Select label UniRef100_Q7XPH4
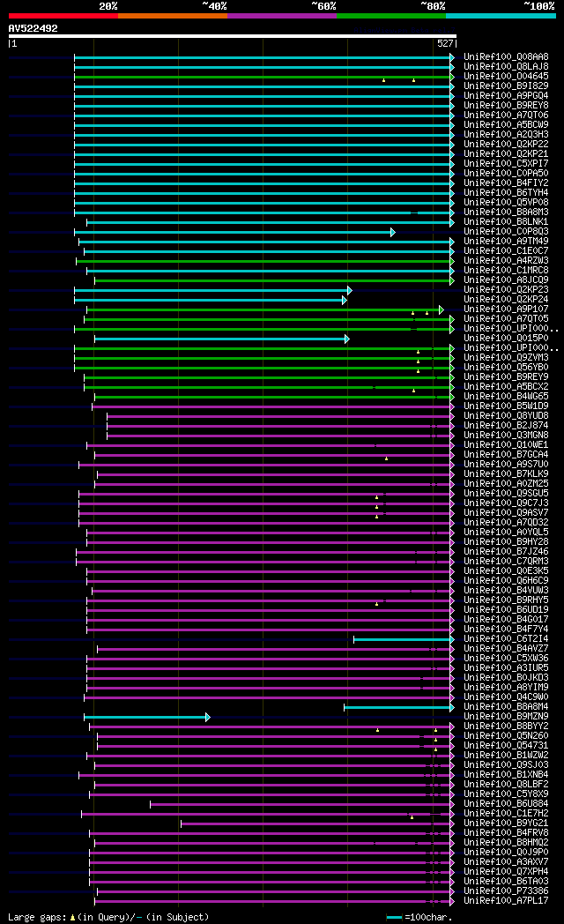Image resolution: width=564 pixels, height=924 pixels. tap(506, 872)
